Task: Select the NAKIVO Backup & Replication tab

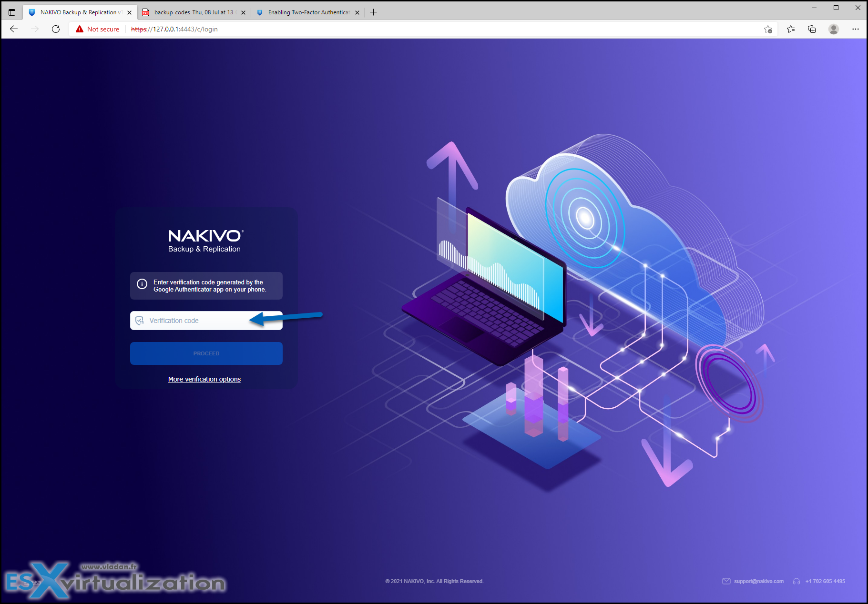Action: point(80,12)
